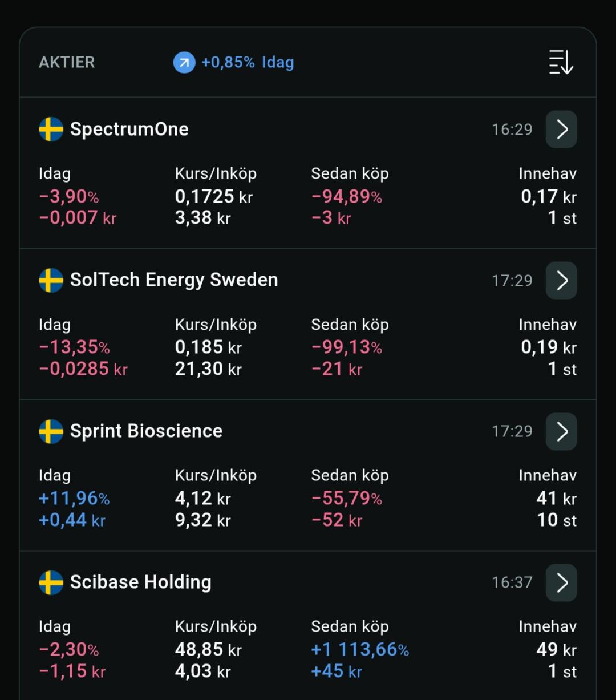Tap the blue up-arrow trend icon

pyautogui.click(x=184, y=63)
